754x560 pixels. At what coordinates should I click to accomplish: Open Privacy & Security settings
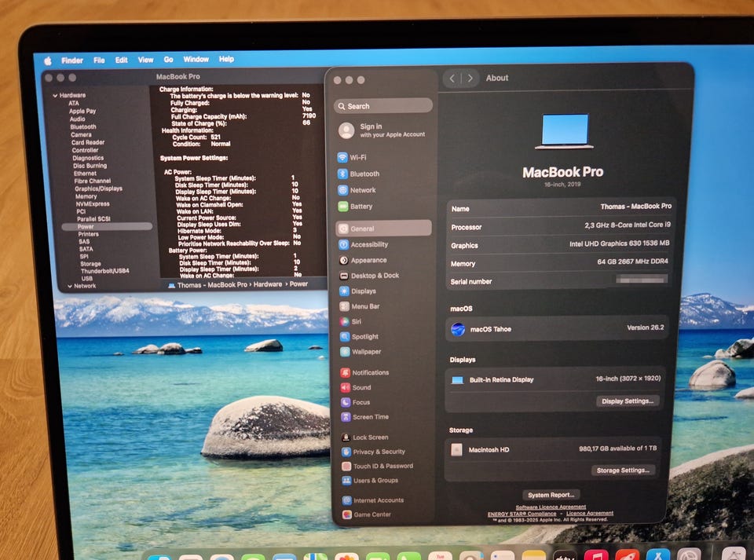[373, 452]
